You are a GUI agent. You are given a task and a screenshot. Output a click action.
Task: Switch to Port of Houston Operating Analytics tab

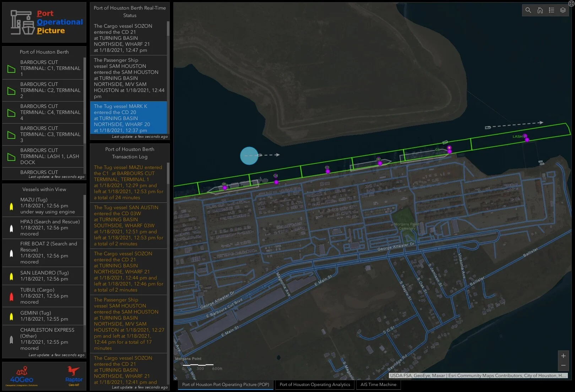[315, 385]
